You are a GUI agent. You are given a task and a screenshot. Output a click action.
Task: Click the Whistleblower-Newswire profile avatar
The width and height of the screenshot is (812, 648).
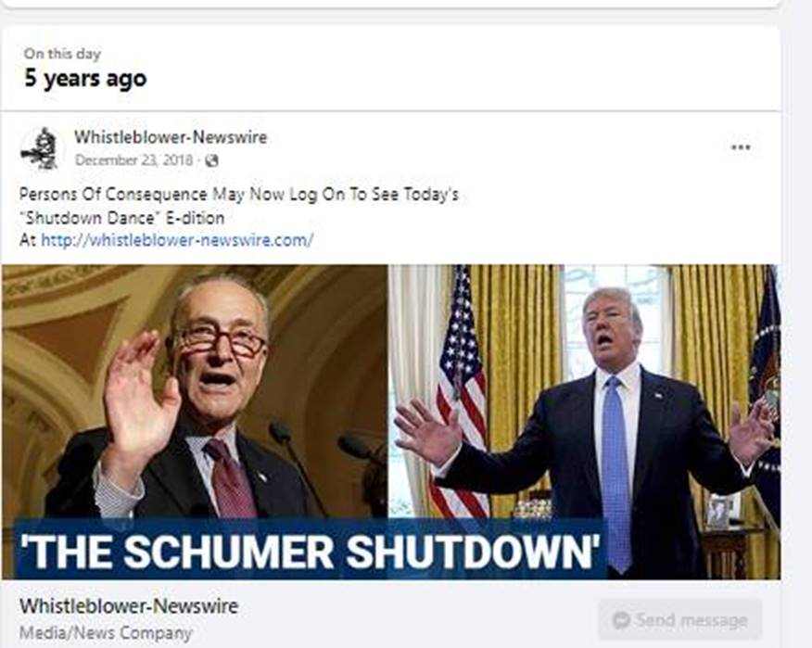(x=41, y=148)
